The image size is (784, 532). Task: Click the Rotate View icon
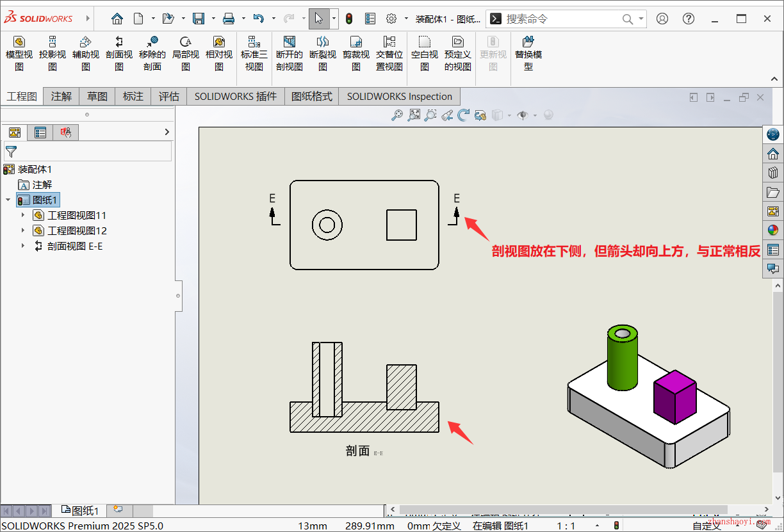tap(464, 115)
